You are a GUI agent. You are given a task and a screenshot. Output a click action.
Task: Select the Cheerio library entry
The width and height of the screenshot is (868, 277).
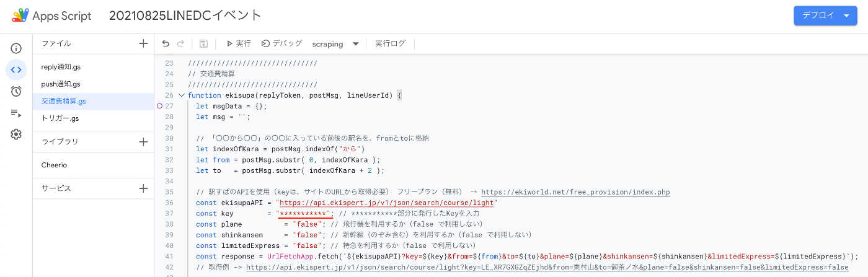pos(55,165)
